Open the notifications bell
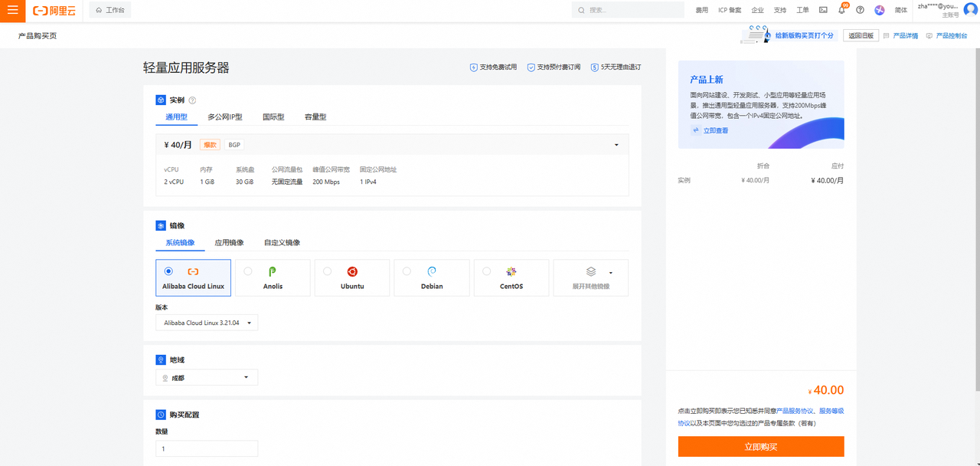Image resolution: width=980 pixels, height=466 pixels. tap(842, 10)
